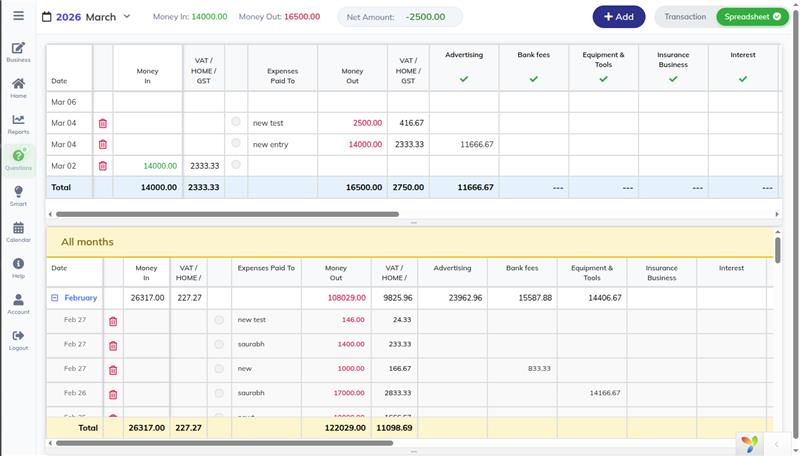Click the Money Out 14000.00 cell
The width and height of the screenshot is (800, 456).
point(353,145)
